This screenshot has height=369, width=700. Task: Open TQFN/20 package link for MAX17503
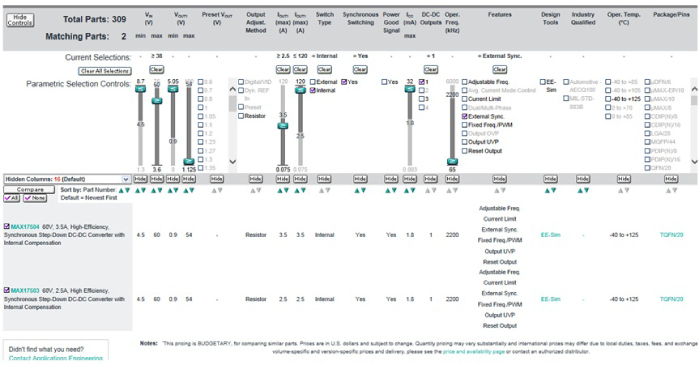pos(671,299)
